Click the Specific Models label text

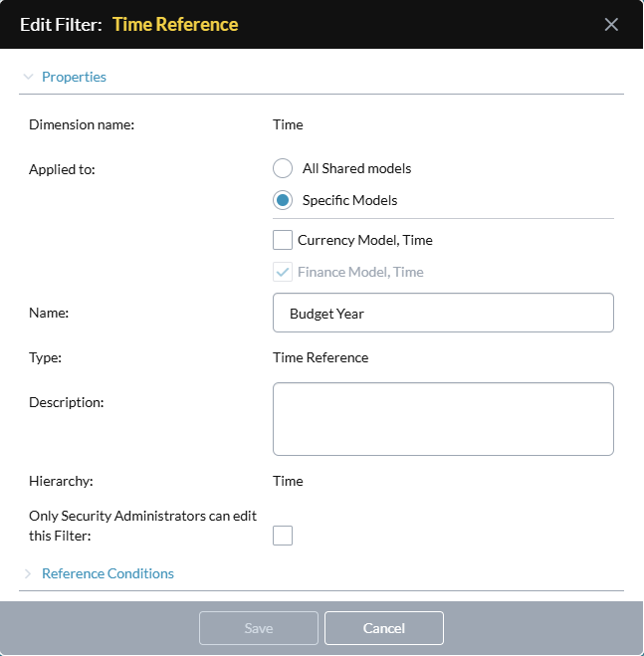[x=349, y=200]
